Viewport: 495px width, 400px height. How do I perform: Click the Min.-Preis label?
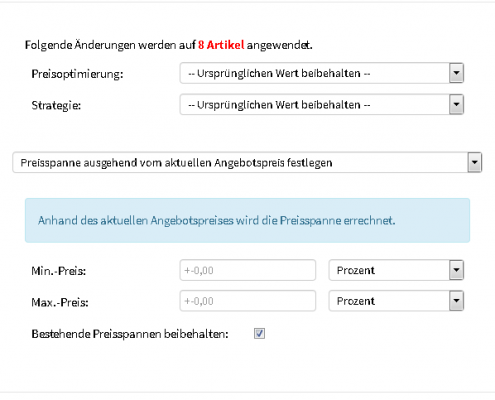[59, 271]
